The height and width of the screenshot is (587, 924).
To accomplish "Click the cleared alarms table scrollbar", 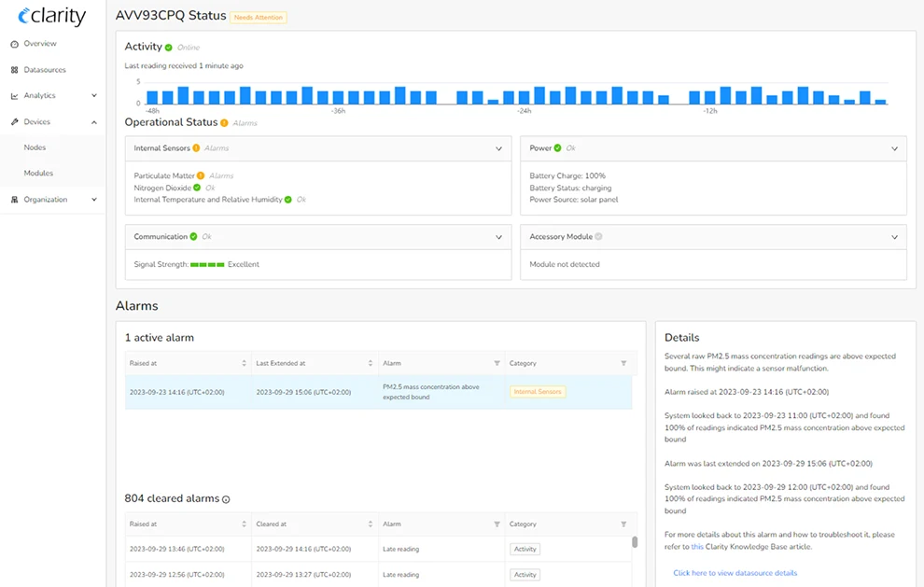I will click(635, 542).
